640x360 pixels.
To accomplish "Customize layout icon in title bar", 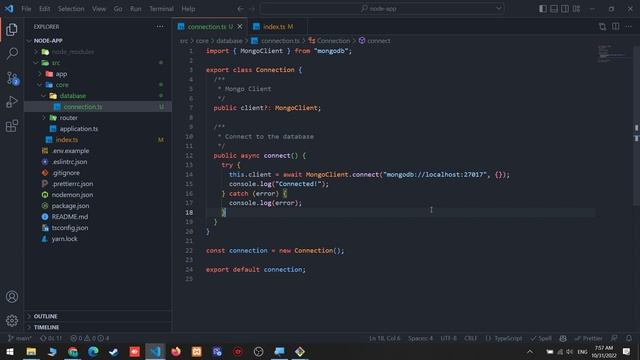I will tap(576, 9).
